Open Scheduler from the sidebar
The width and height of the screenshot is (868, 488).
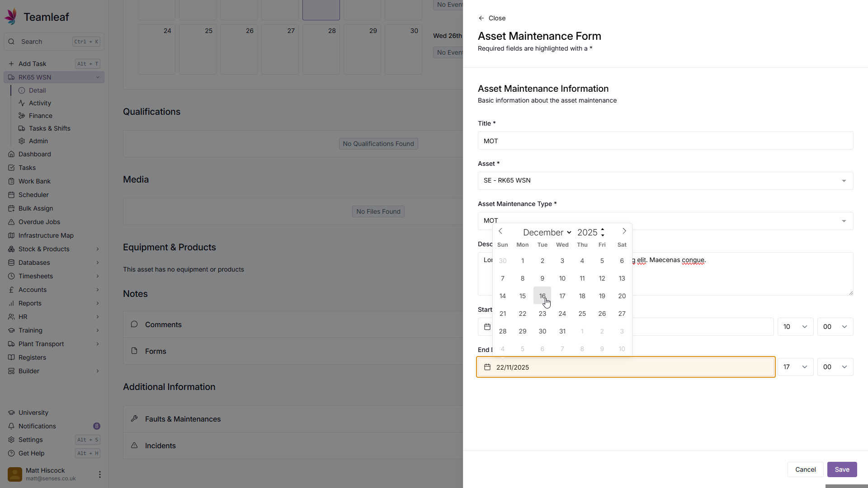(x=33, y=195)
